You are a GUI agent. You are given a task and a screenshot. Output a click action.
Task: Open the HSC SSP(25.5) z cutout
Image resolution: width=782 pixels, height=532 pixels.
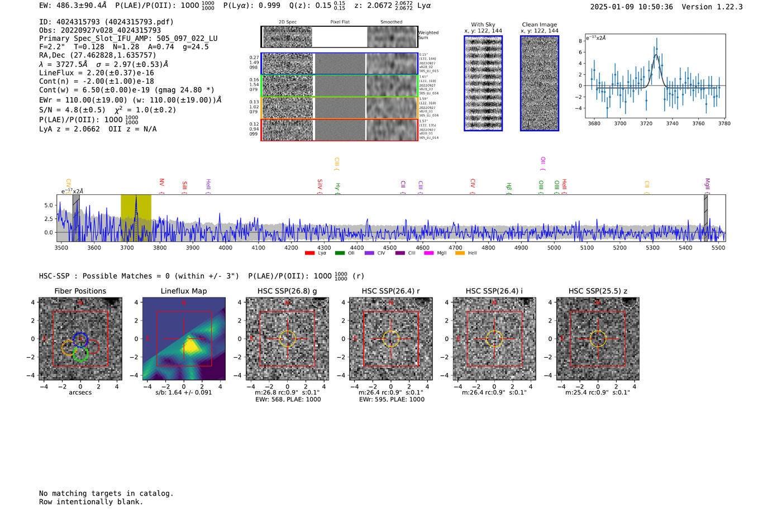(x=598, y=339)
